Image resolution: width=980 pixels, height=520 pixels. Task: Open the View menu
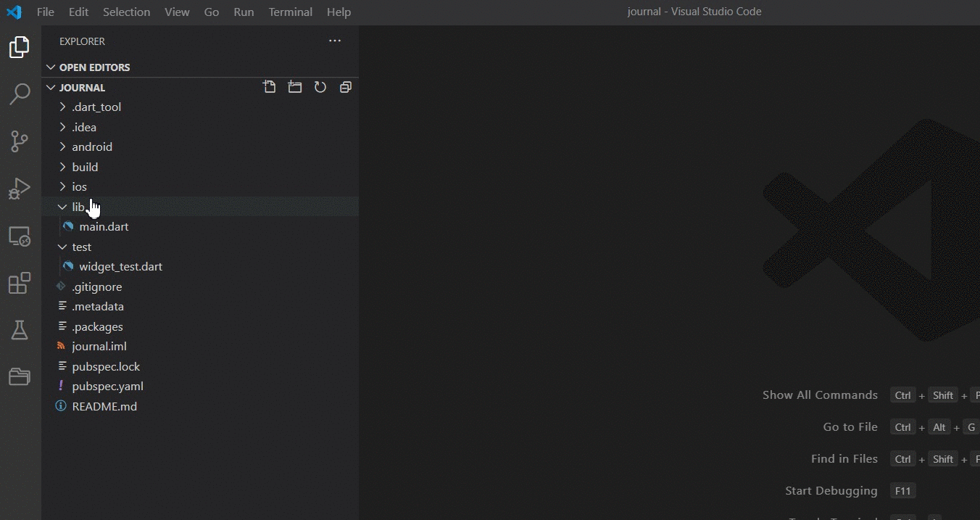point(177,12)
